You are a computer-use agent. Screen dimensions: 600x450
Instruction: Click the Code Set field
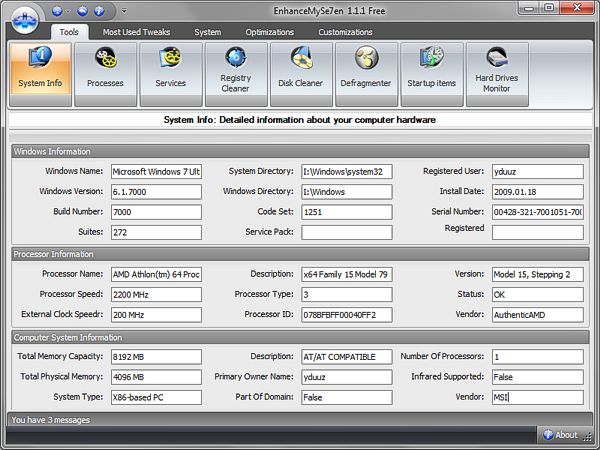(347, 212)
